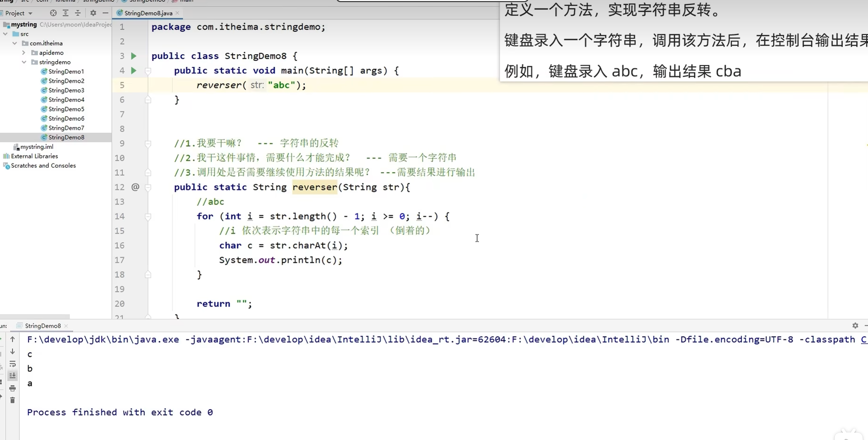
Task: Click System.out.println(c) on line 17
Action: pos(281,260)
